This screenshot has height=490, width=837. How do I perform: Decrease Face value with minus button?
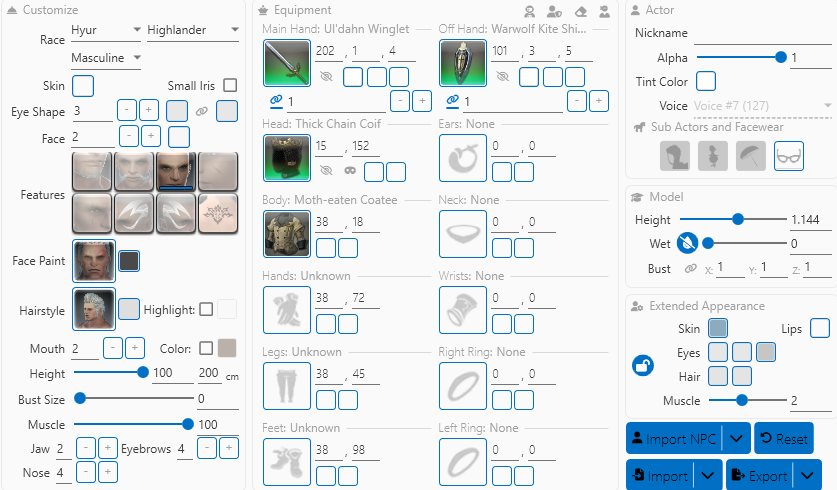pos(129,136)
